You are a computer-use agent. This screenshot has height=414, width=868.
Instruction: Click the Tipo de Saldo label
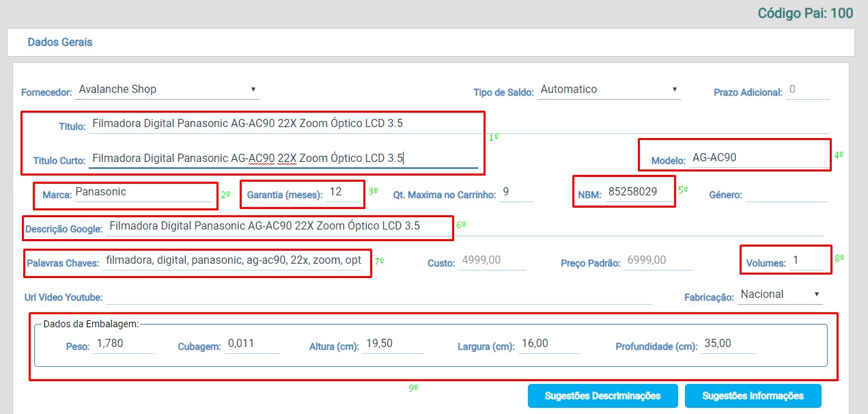503,92
